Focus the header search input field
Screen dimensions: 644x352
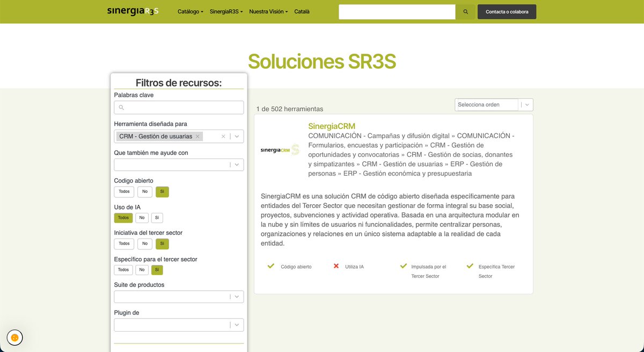coord(397,12)
